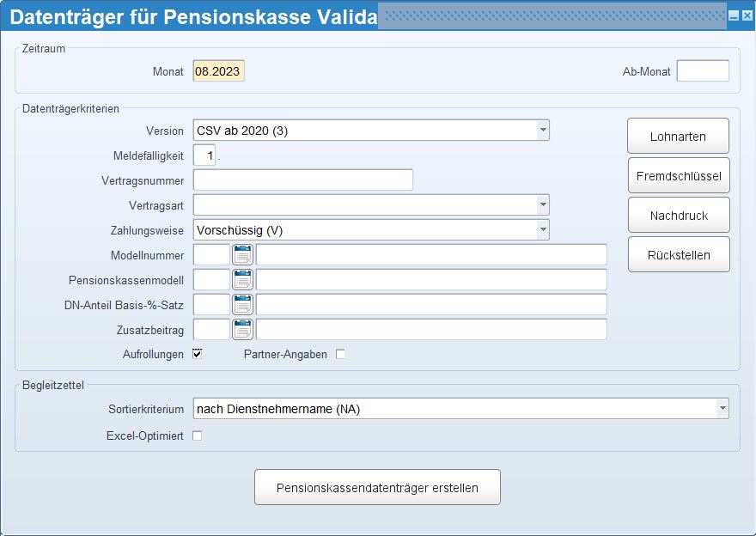Click the 'Zahlungsweise' field label
The height and width of the screenshot is (536, 756).
coord(147,230)
